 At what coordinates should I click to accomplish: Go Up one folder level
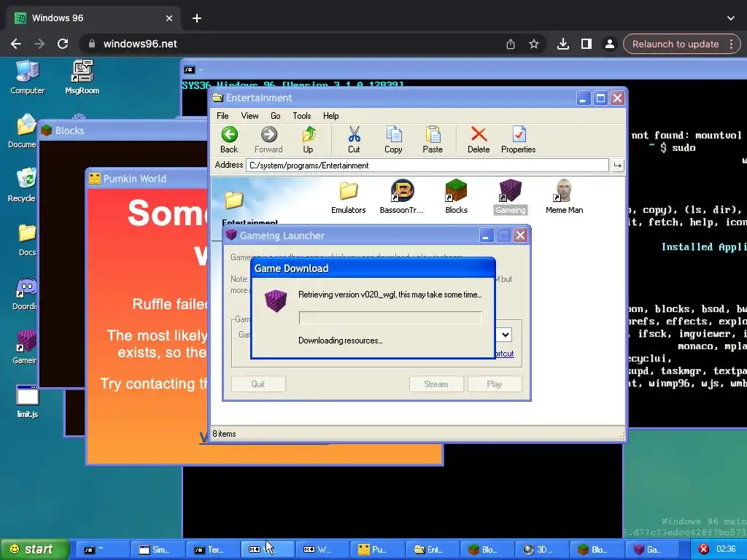coord(309,139)
